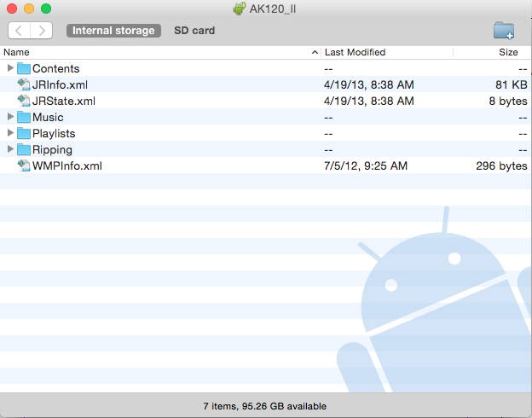532x418 pixels.
Task: Click the green zoom window button
Action: pyautogui.click(x=46, y=9)
